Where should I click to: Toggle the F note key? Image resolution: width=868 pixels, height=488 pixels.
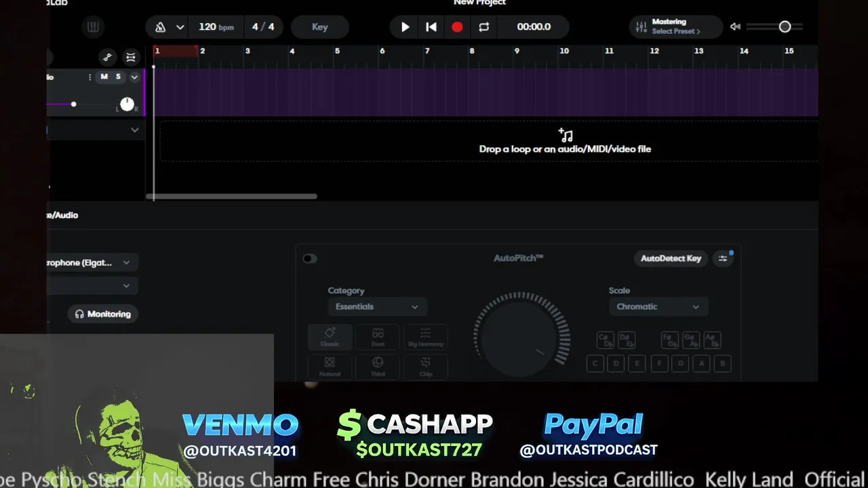coord(659,363)
